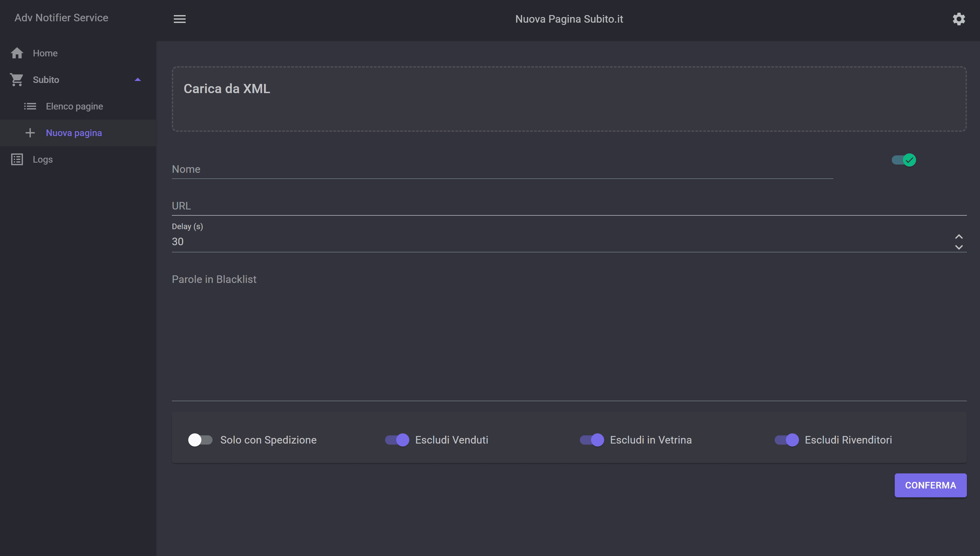Screen dimensions: 980x556
Task: Open Elenco pagine menu item
Action: [74, 106]
